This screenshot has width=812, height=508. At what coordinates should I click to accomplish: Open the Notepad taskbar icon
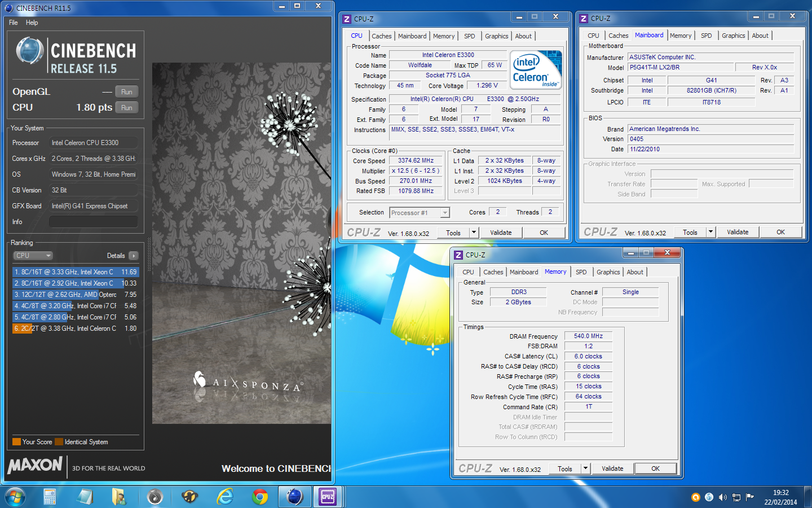tap(85, 497)
